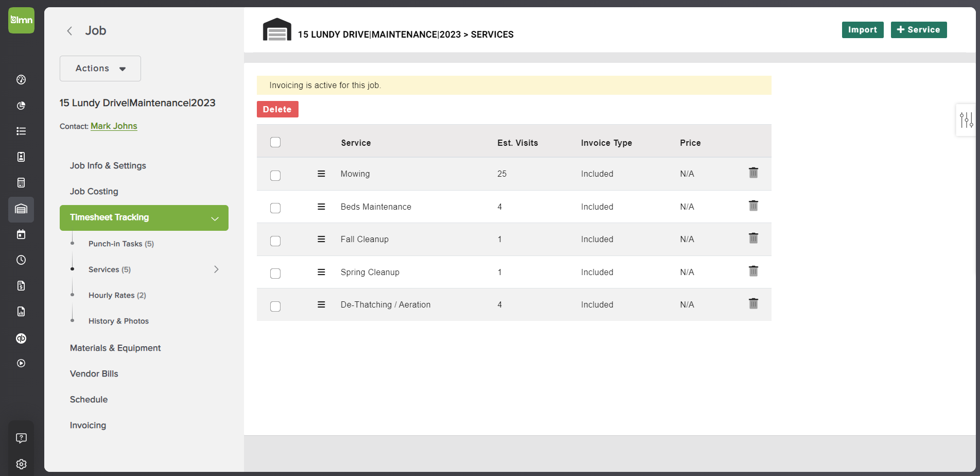Open the calendar schedule icon in sidebar
980x476 pixels.
[21, 234]
